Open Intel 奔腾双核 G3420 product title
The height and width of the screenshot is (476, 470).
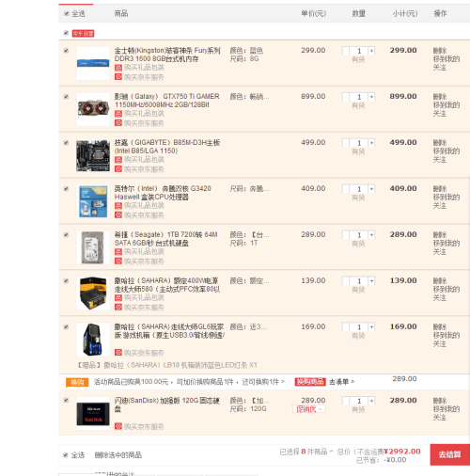click(163, 193)
